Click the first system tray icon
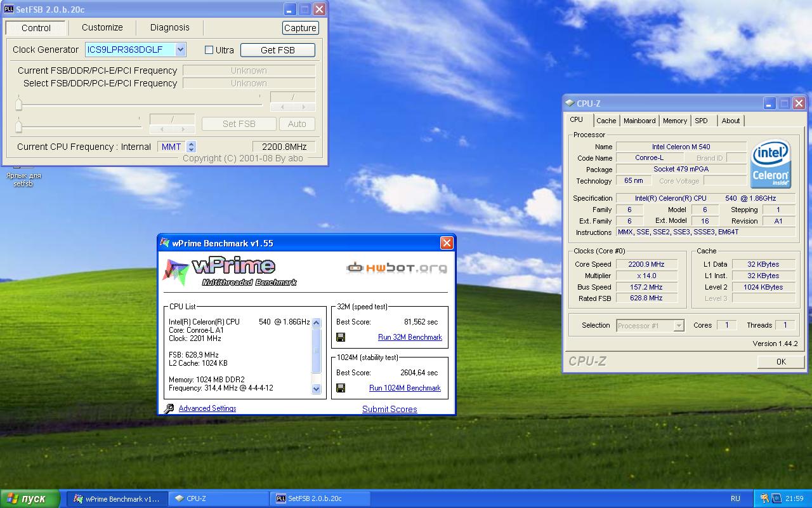The height and width of the screenshot is (508, 812). click(764, 498)
